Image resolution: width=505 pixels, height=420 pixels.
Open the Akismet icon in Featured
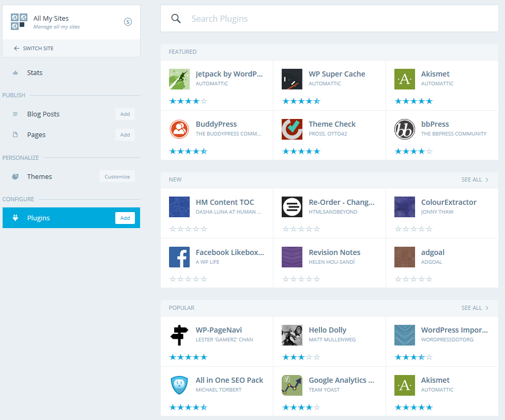coord(405,79)
